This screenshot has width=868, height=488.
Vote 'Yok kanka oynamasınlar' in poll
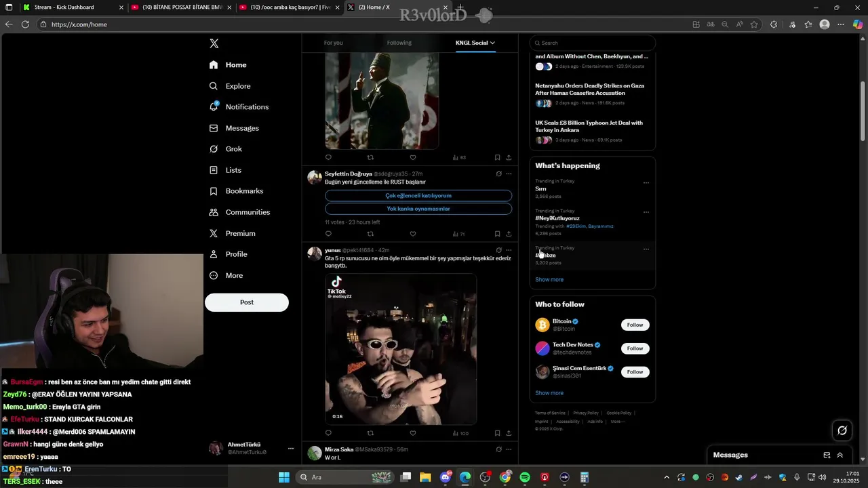tap(418, 209)
